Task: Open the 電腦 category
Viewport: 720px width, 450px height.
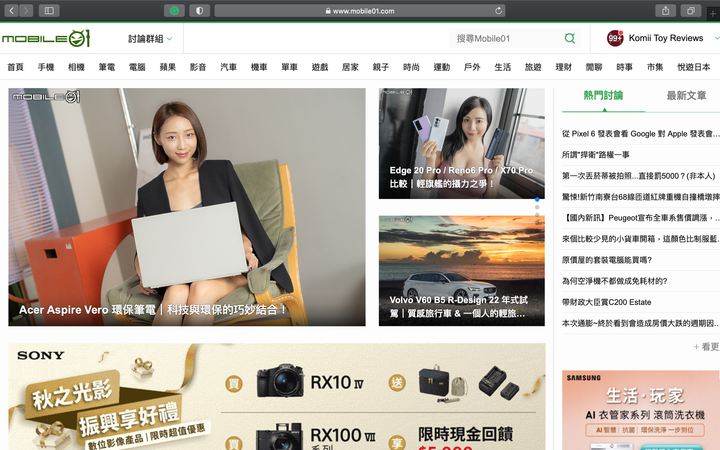Action: (x=137, y=67)
